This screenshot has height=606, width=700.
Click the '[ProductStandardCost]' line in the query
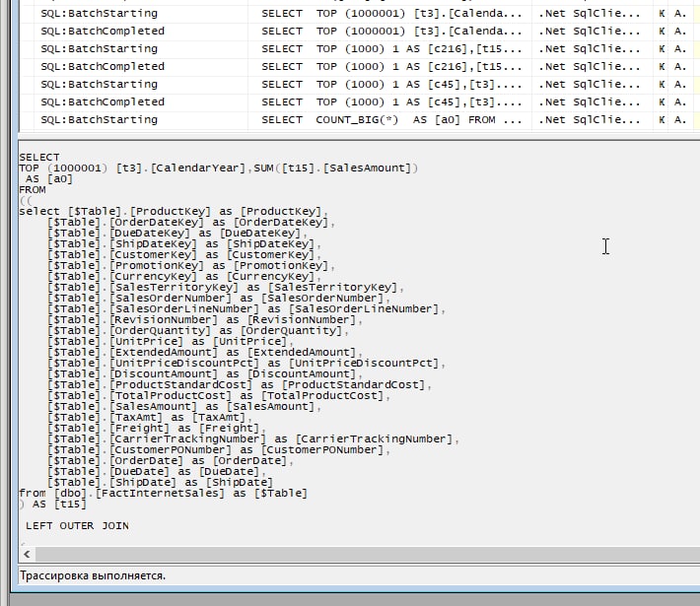pos(240,384)
